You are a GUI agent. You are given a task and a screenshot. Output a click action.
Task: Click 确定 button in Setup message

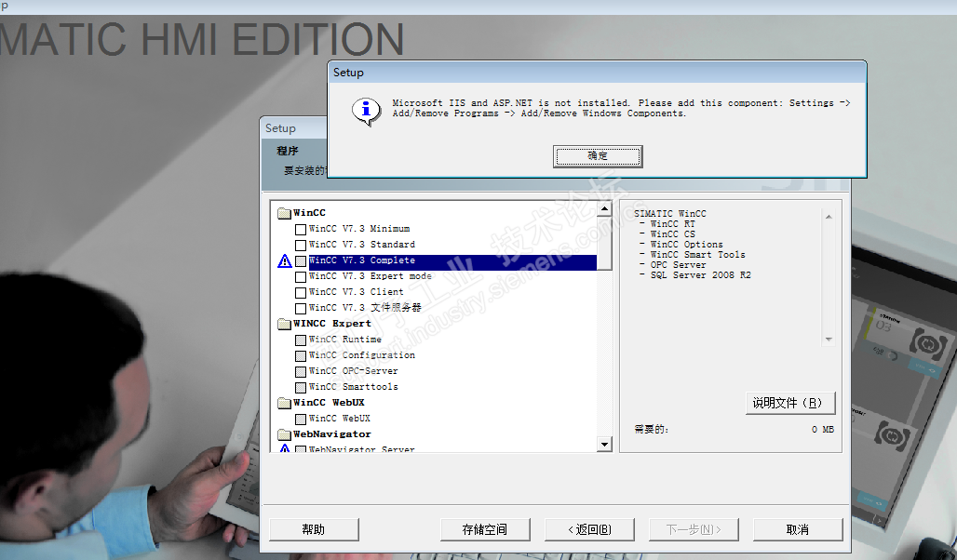click(x=598, y=156)
